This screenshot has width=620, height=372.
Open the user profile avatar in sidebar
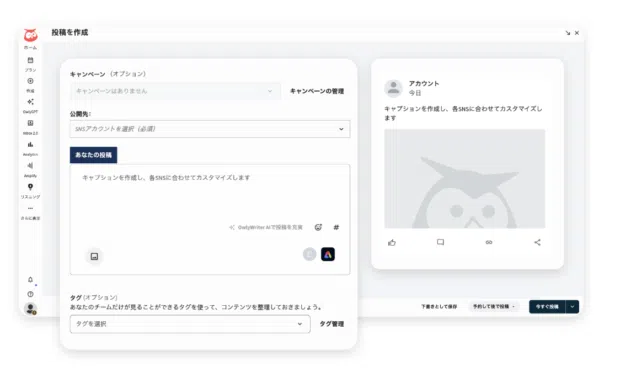point(30,308)
